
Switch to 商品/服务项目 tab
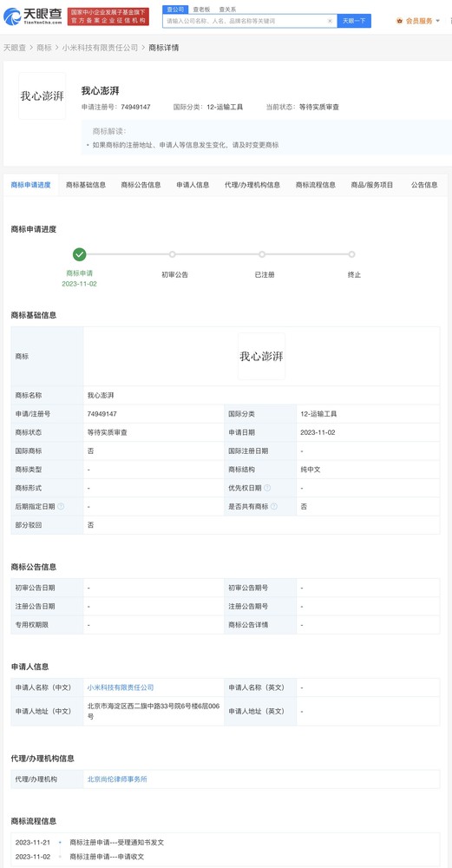372,185
